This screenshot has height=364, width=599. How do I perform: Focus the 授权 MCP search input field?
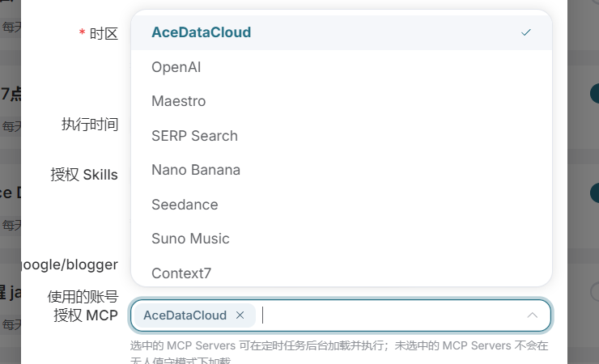(x=392, y=315)
